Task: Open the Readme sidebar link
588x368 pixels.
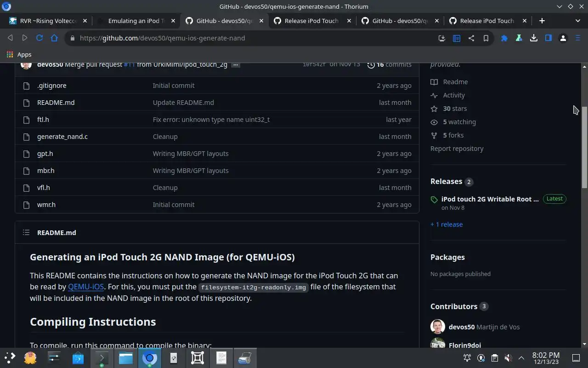Action: point(449,82)
